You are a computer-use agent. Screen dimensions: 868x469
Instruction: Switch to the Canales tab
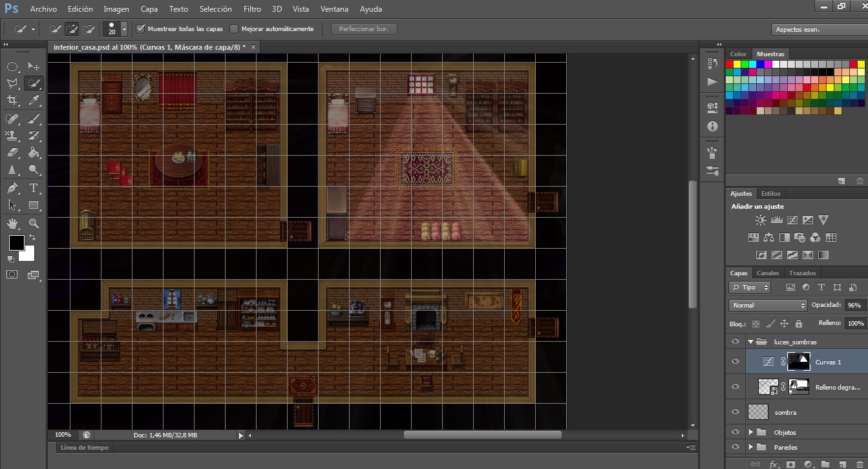coord(768,273)
